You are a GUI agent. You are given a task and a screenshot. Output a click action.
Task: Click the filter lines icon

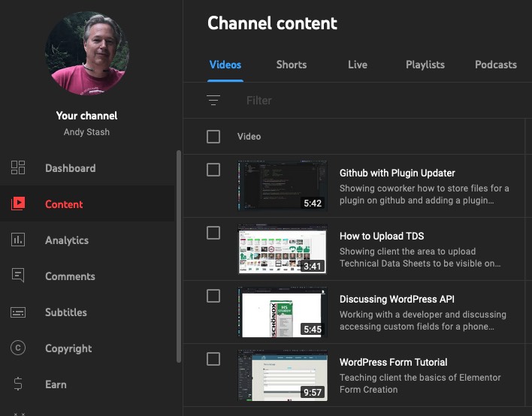tap(213, 101)
